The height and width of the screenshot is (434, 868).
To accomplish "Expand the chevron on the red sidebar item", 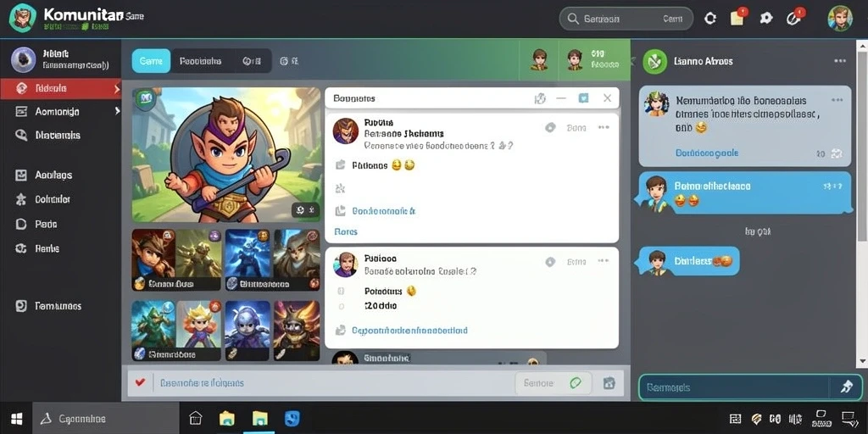I will [117, 88].
